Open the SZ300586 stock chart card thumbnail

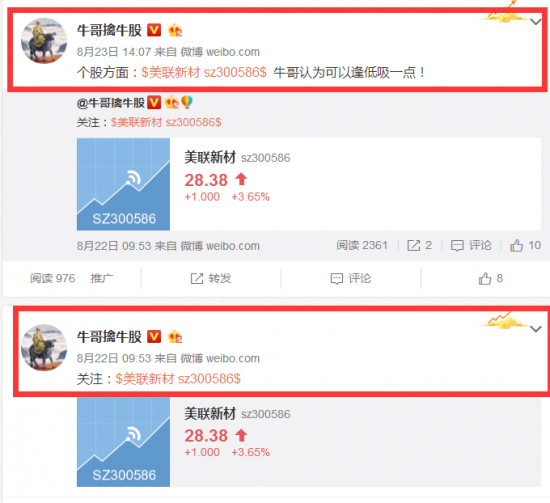tap(123, 184)
